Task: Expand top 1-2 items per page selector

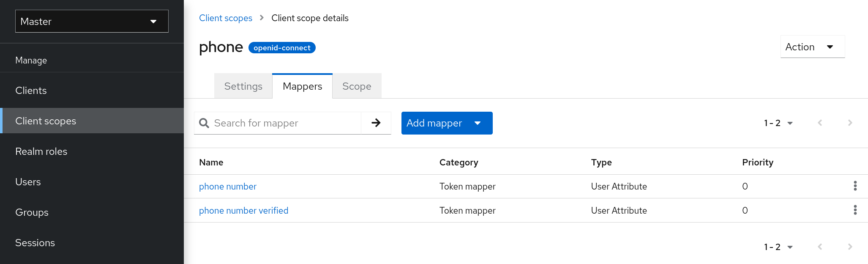Action: click(x=778, y=123)
